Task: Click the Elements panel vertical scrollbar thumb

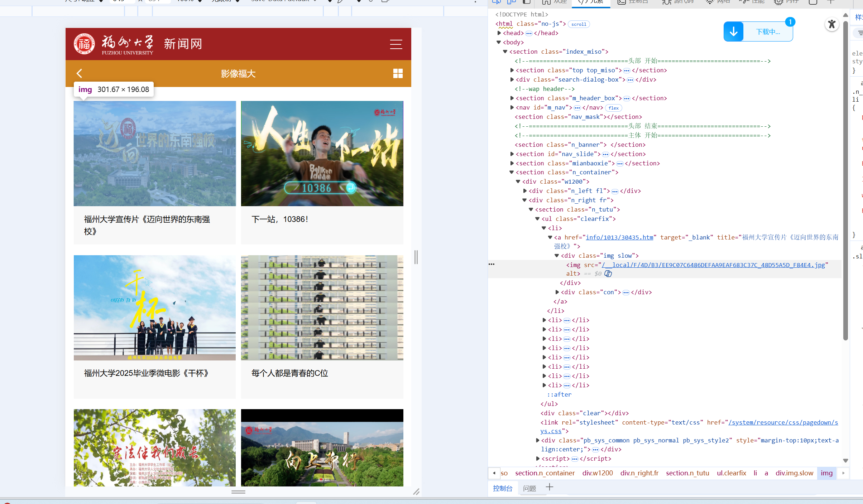Action: [845, 179]
